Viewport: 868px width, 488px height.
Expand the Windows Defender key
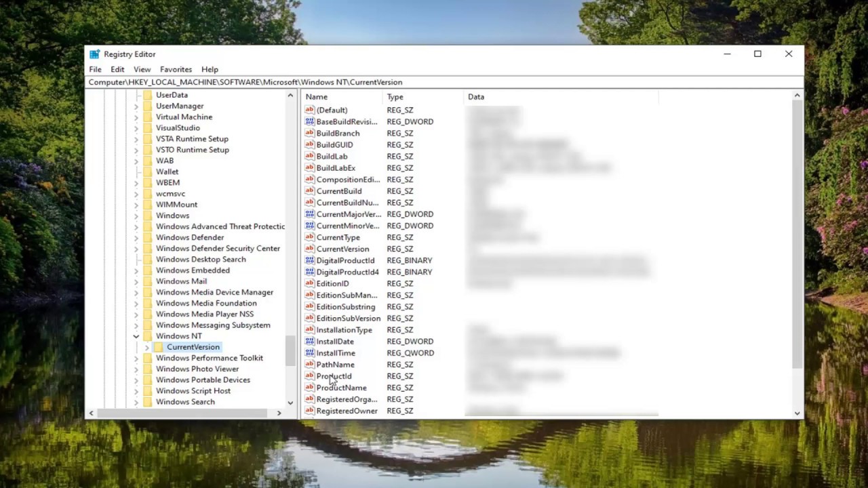click(136, 237)
